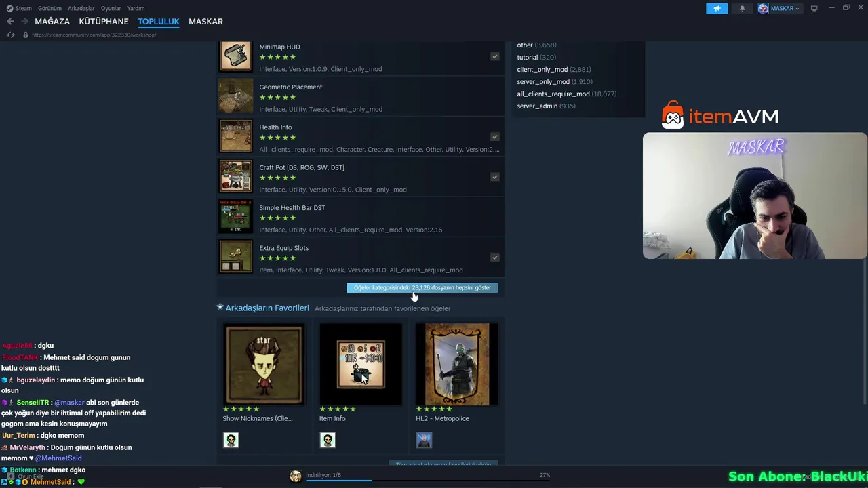Open the Yardım menu
The height and width of the screenshot is (488, 868).
point(136,8)
